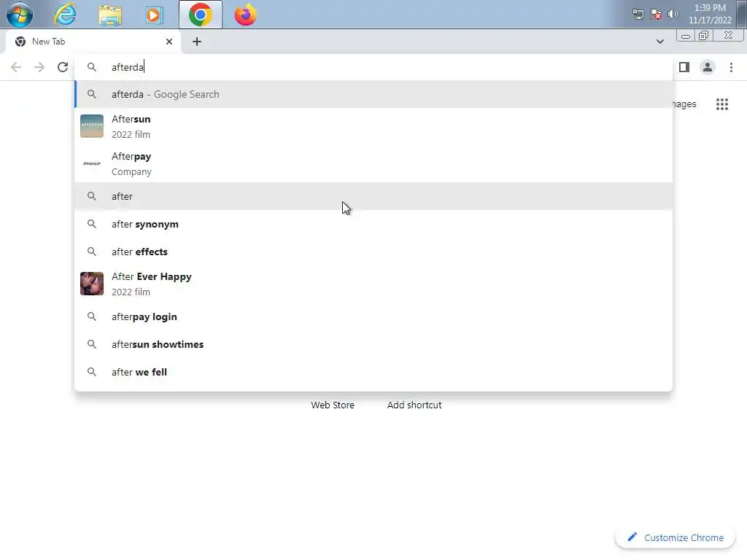Click magnifier icon beside 'afterpay login'
This screenshot has height=560, width=747.
click(92, 316)
